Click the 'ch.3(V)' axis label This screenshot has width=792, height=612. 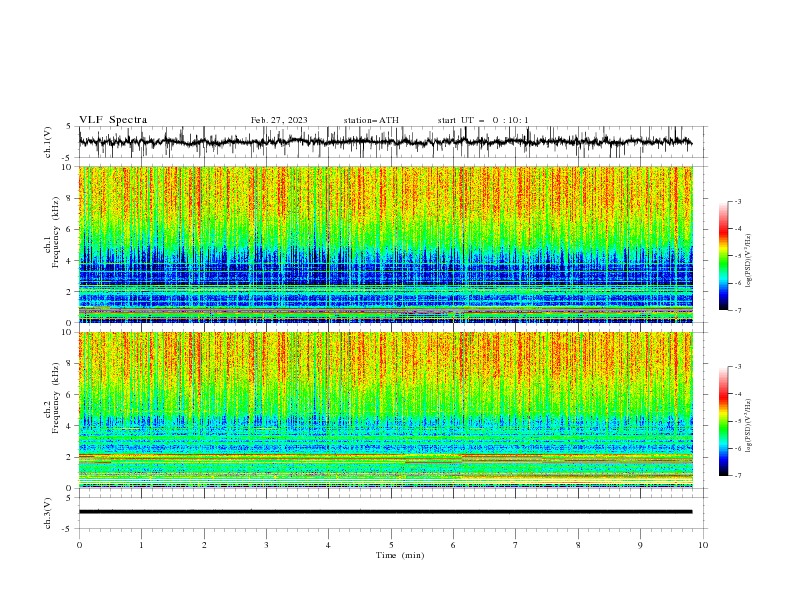[48, 513]
